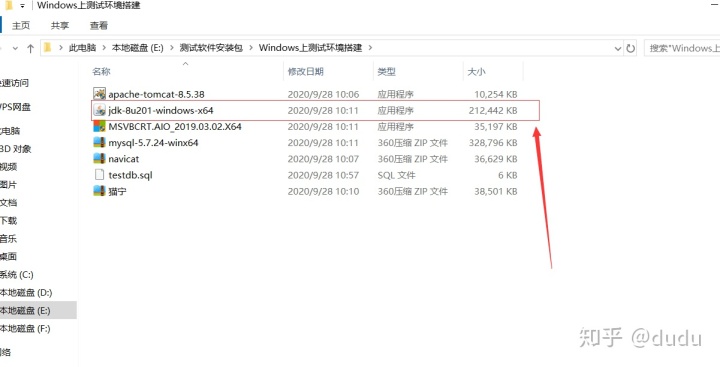Screen dimensions: 720x367
Task: Open the 主页 ribbon tab
Action: tap(21, 26)
